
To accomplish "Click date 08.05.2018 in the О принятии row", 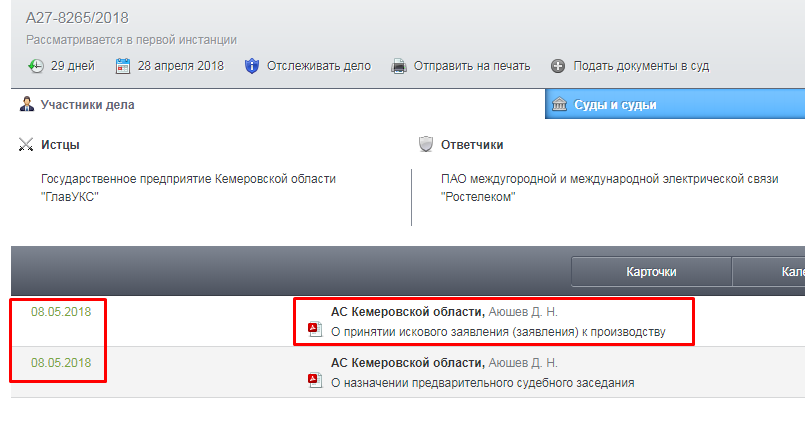I will click(x=61, y=312).
